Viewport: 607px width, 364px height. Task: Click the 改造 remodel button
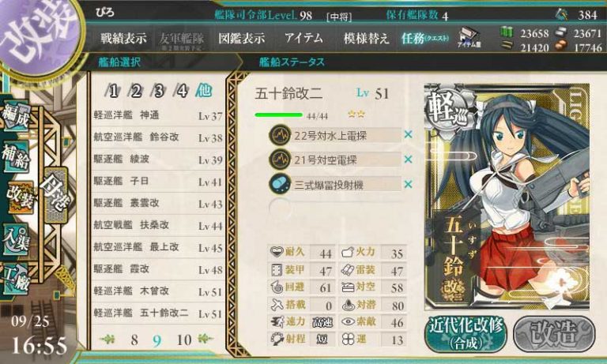pos(554,334)
